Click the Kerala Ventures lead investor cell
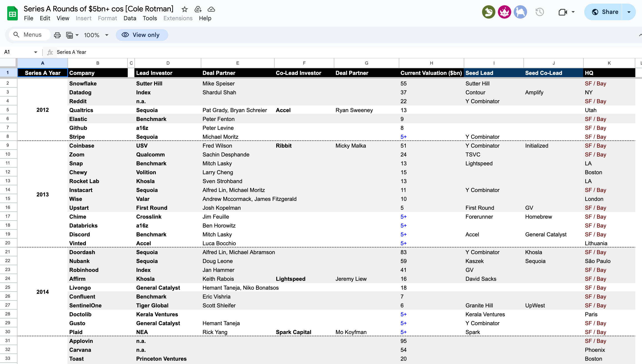The height and width of the screenshot is (364, 642). pyautogui.click(x=168, y=314)
